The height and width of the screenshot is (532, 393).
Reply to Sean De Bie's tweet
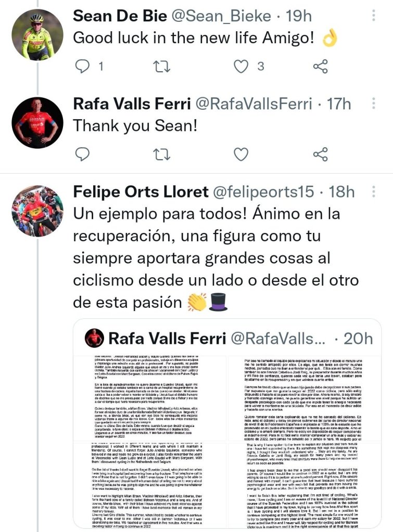[83, 66]
